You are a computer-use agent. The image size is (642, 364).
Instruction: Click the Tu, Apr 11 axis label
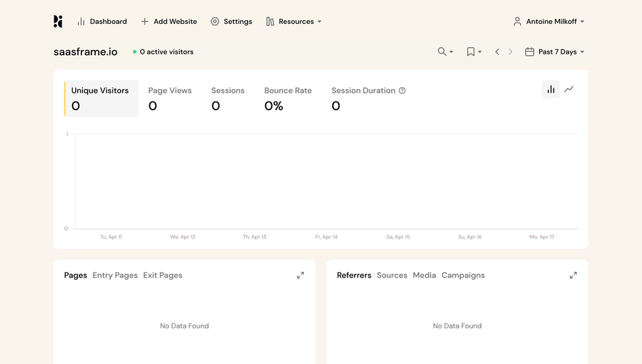(x=111, y=236)
